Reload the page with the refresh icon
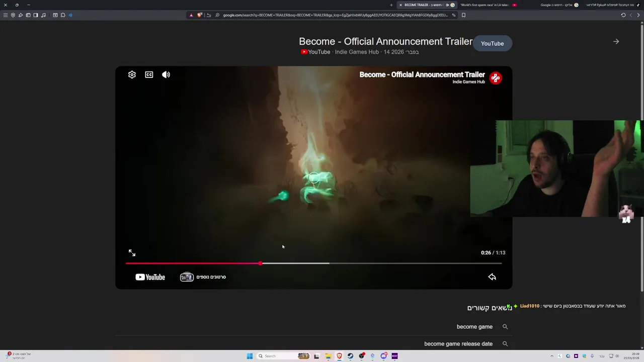Screen dimensions: 644x362 [623, 15]
